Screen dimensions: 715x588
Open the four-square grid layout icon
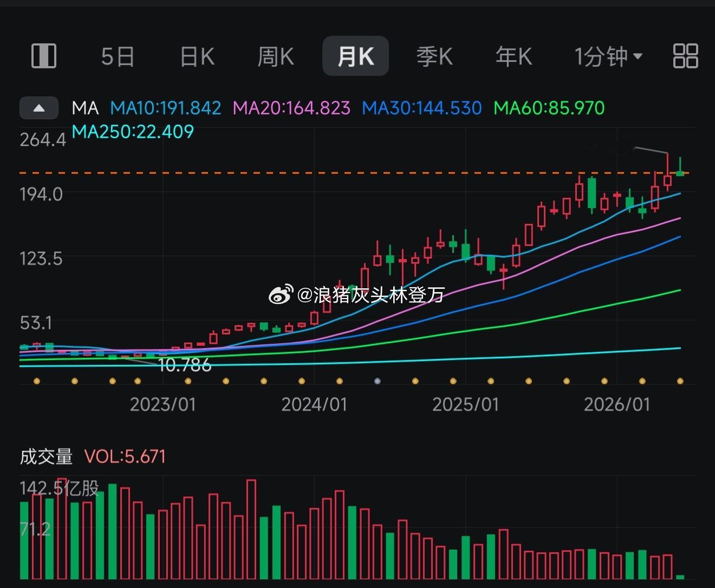[x=685, y=56]
